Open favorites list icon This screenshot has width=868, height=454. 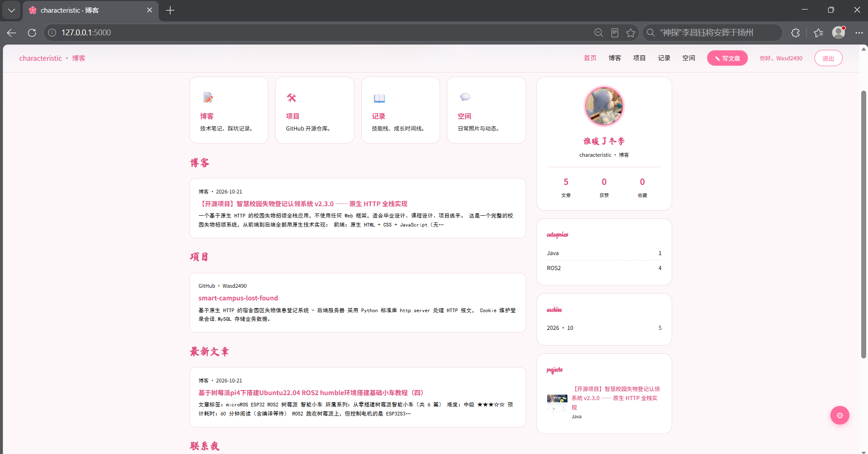pos(818,33)
